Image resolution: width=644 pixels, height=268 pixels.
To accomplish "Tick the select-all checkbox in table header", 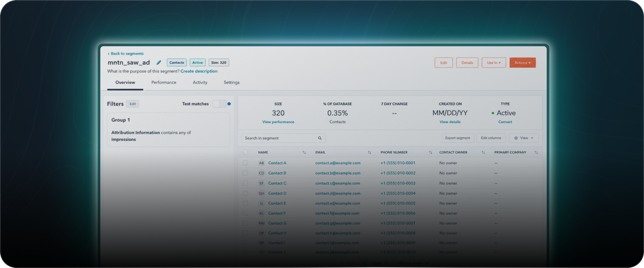I will [x=245, y=152].
